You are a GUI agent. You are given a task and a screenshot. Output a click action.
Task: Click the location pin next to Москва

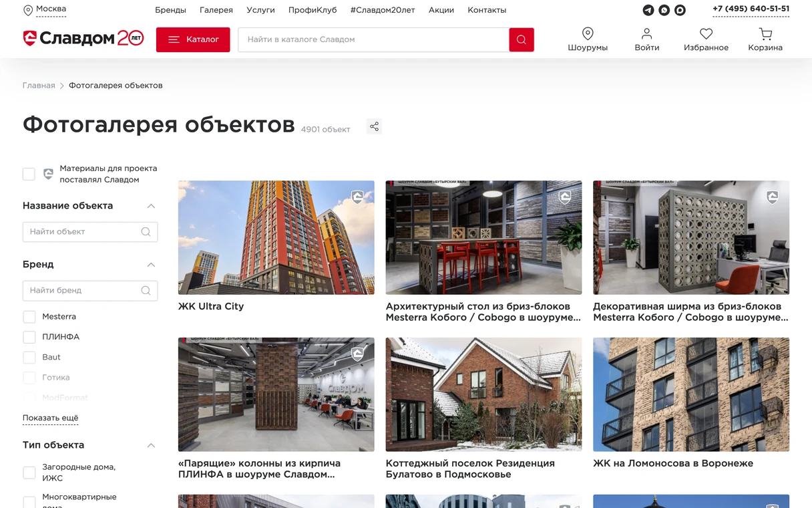click(x=28, y=10)
